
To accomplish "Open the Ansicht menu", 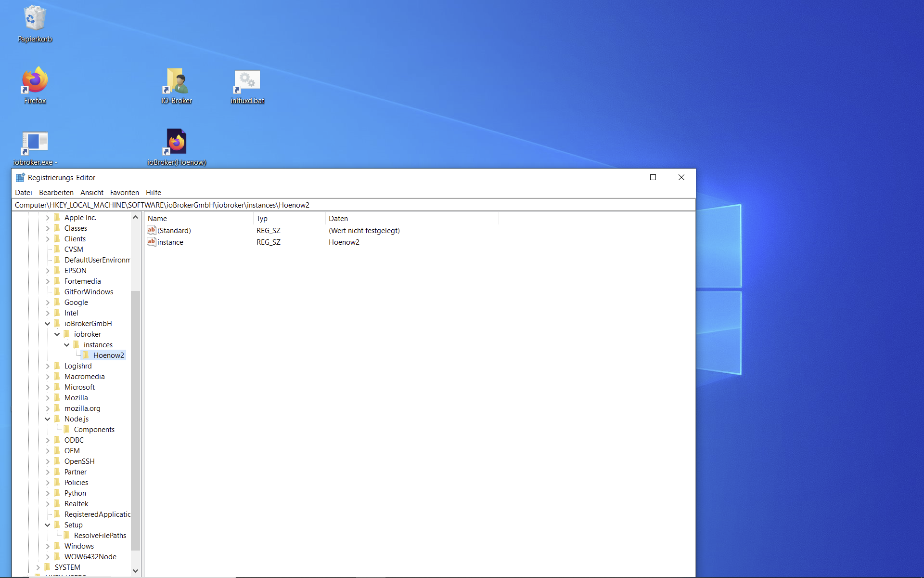I will 92,192.
